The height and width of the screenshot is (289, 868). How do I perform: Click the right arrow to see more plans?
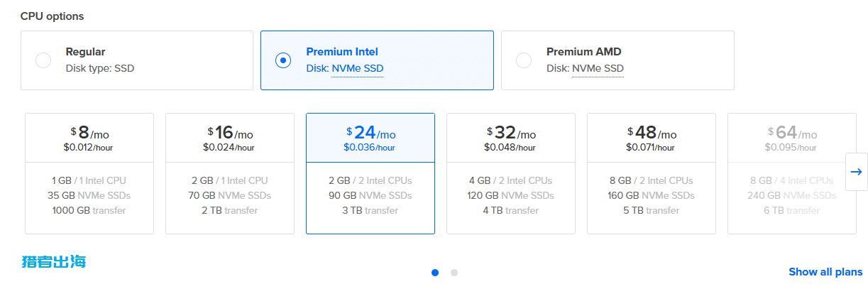pyautogui.click(x=856, y=172)
